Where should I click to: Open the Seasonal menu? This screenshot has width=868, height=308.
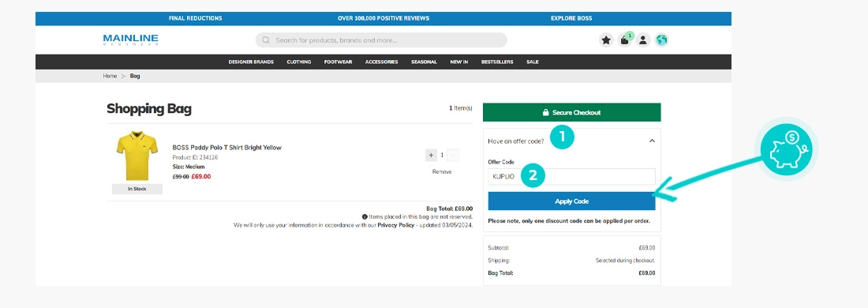click(x=424, y=62)
